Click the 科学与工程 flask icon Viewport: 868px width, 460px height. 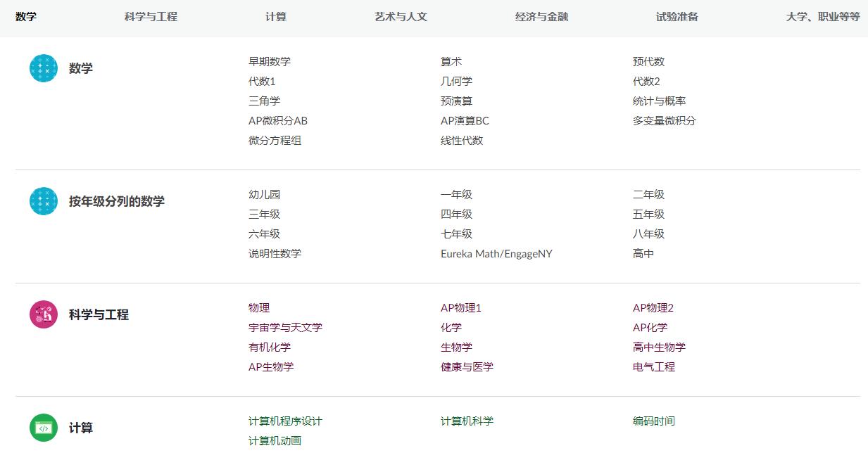tap(43, 314)
